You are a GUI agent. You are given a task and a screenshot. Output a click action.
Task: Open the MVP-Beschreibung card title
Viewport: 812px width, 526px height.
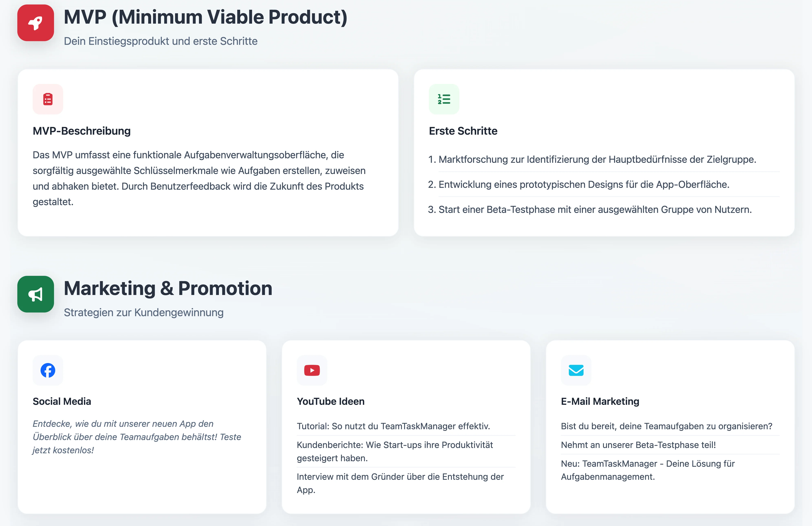coord(82,131)
